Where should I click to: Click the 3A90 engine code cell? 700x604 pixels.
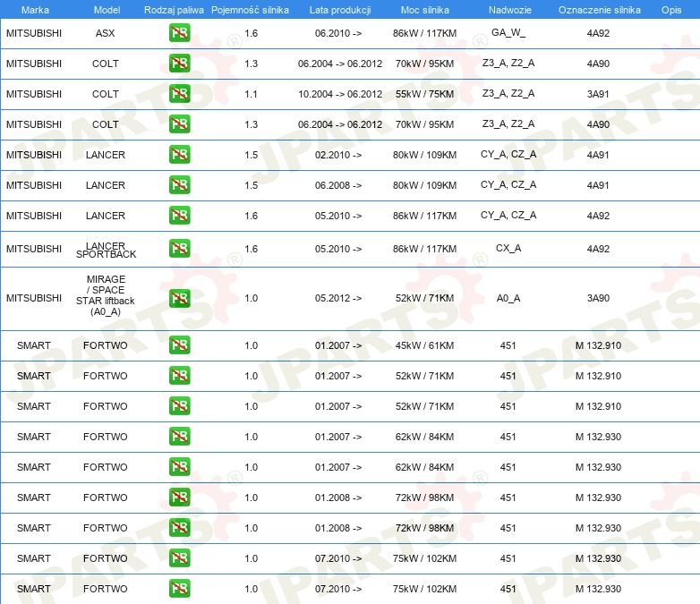[x=598, y=298]
